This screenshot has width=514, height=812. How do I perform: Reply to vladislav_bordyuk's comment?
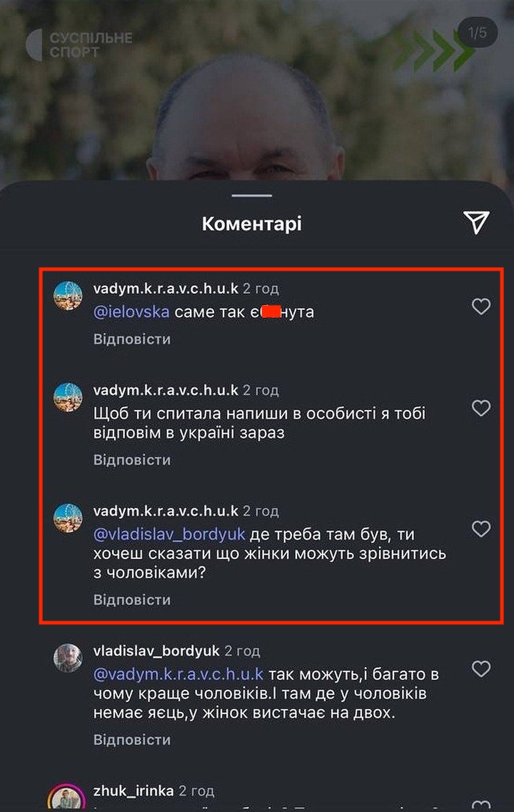click(x=132, y=739)
